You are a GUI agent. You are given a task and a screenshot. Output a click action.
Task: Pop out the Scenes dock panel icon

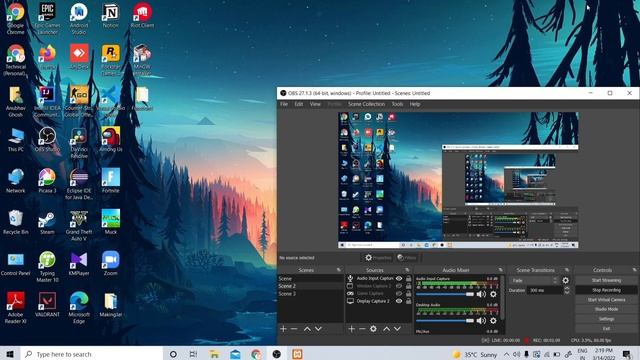tap(338, 270)
